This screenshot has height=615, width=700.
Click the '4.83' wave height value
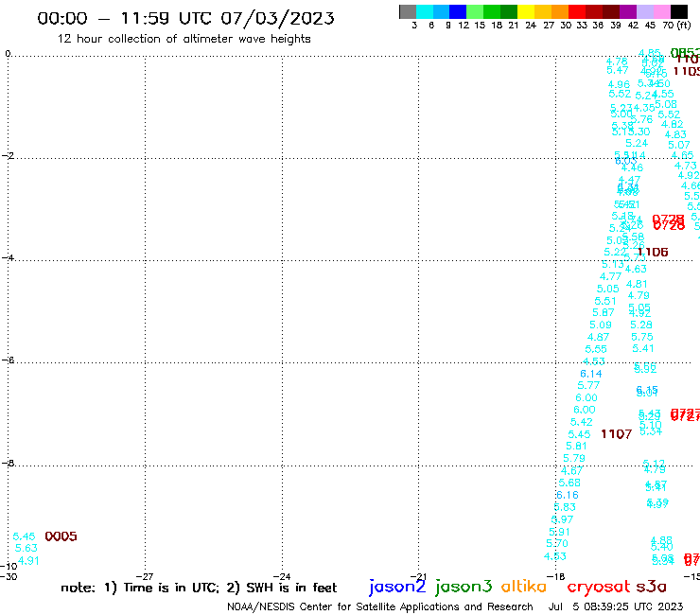coord(675,134)
